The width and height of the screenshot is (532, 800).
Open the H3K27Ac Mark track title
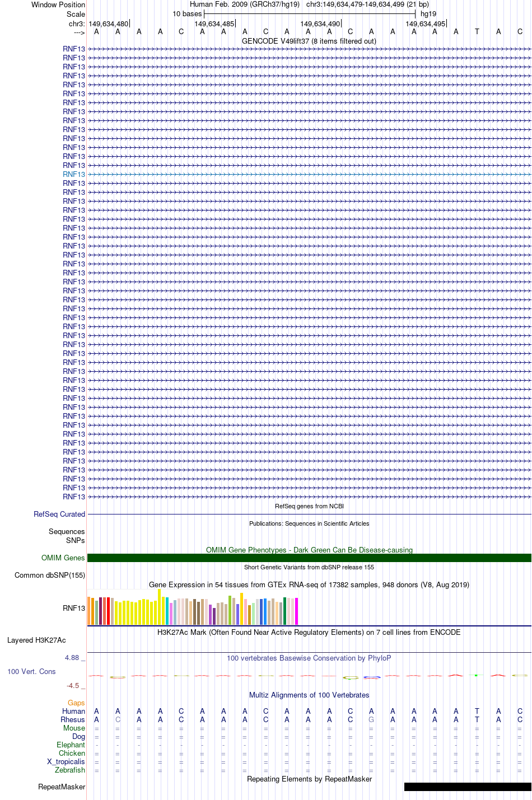click(309, 633)
